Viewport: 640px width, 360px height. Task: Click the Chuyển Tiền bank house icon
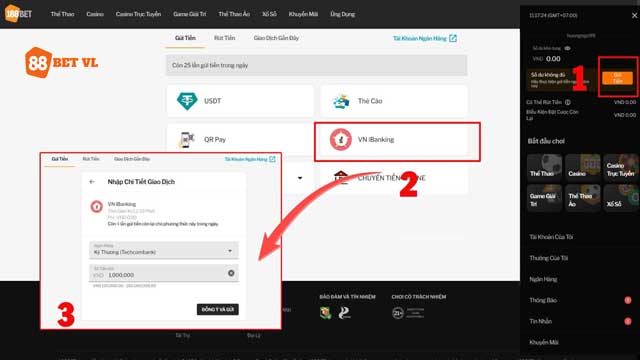(341, 178)
